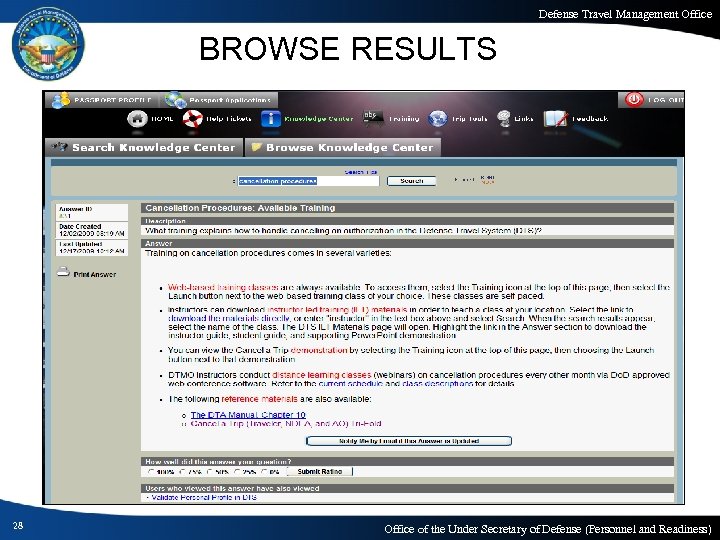Click the instructor led training (ILT) materials link
Screen dimensions: 720x540
tap(337, 310)
